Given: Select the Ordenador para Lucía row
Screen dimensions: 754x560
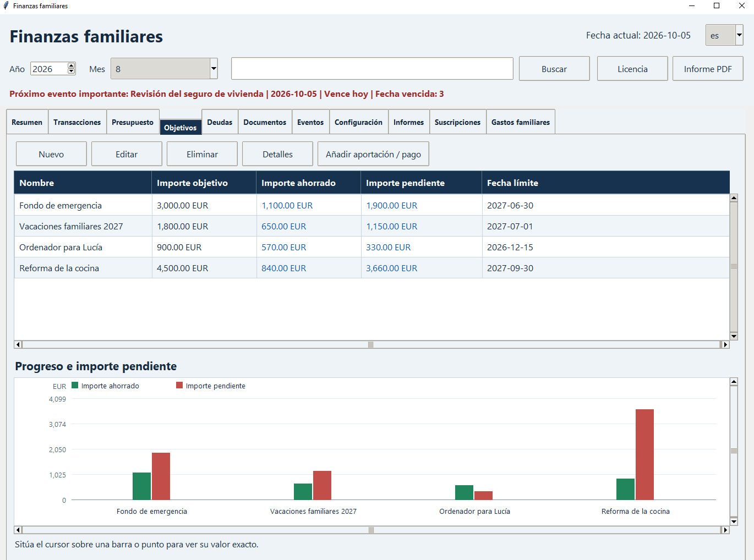Looking at the screenshot, I should [x=371, y=247].
